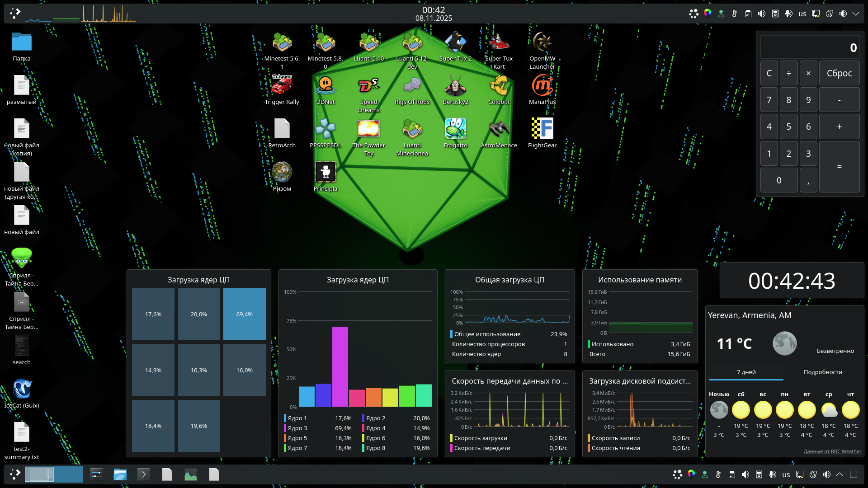Open the Dolphin file manager in the bottom panel

(x=120, y=474)
